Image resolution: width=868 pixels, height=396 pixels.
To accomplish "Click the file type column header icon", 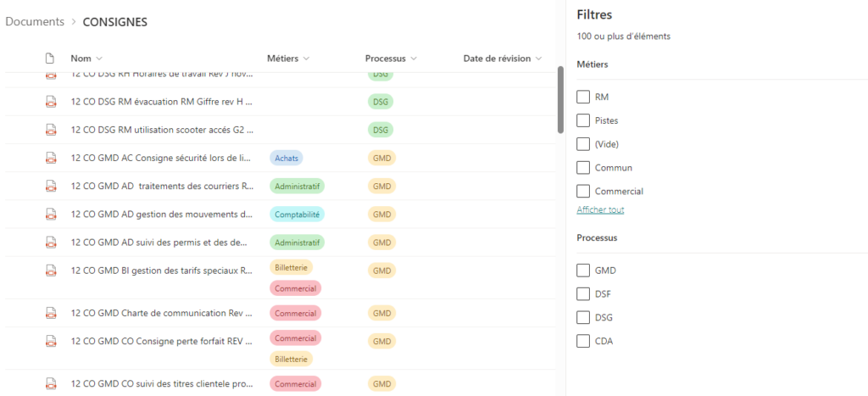I will 50,59.
